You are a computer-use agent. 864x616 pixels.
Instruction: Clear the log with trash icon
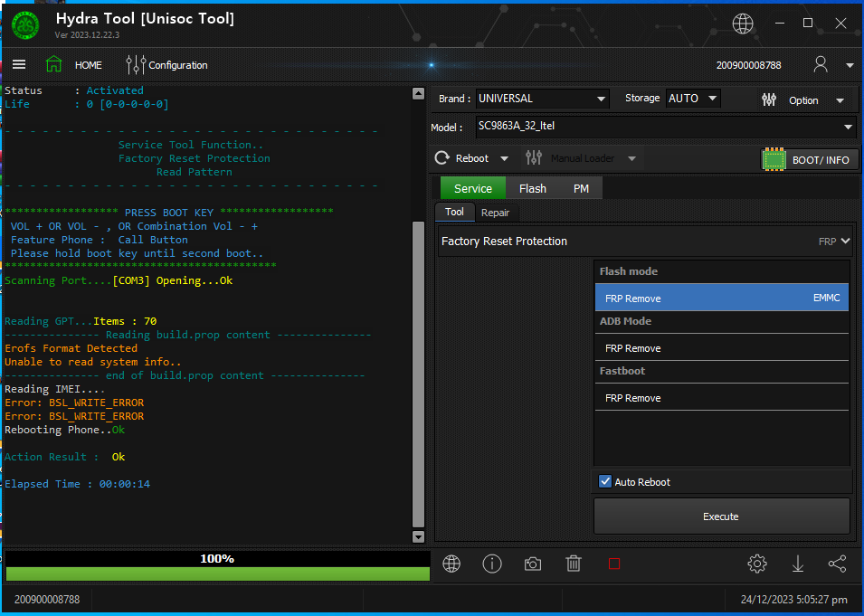[x=573, y=564]
